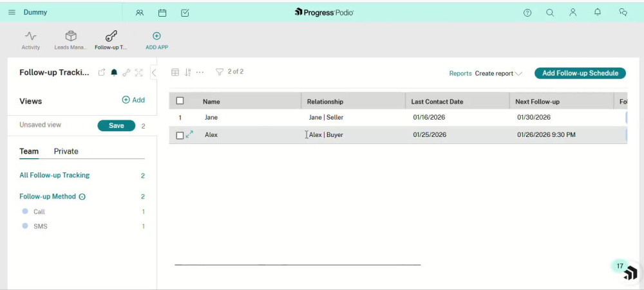
Task: Click the Unsaved view label
Action: [x=40, y=125]
